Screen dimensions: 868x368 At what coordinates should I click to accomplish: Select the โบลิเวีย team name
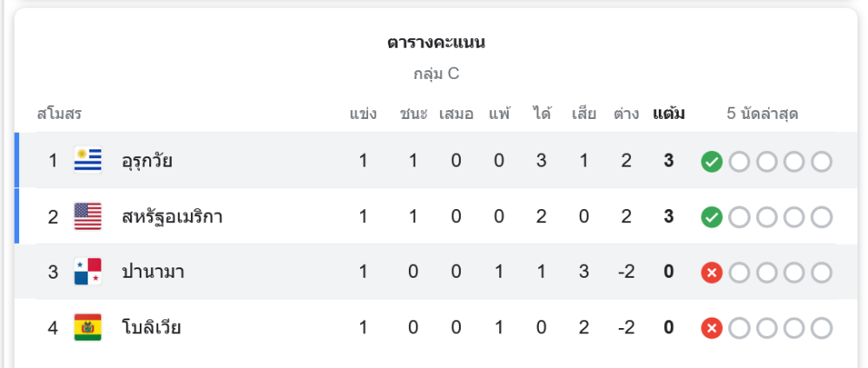click(151, 327)
